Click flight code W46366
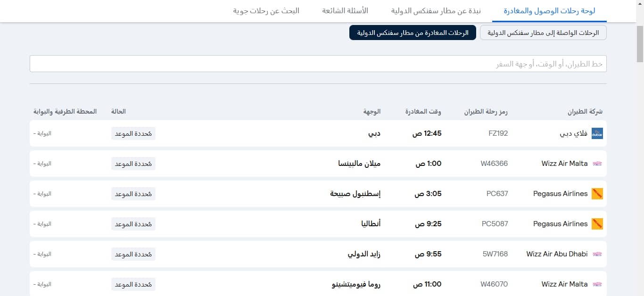This screenshot has width=644, height=296. click(494, 164)
